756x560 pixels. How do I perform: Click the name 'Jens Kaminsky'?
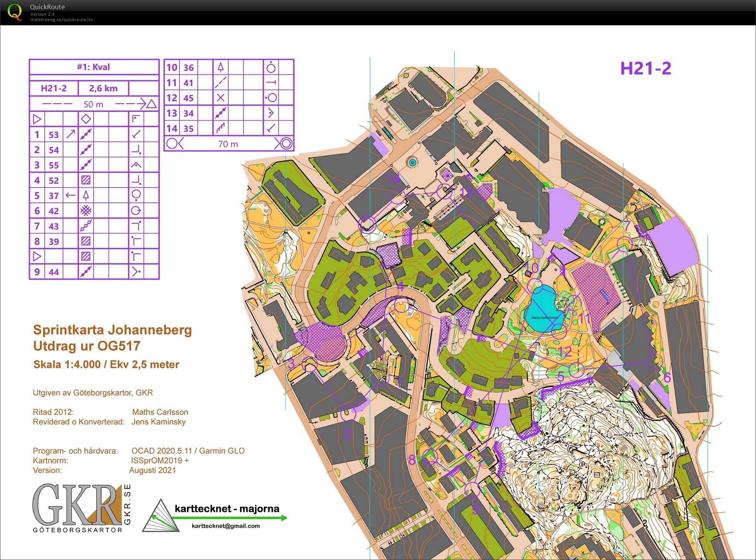coord(158,422)
